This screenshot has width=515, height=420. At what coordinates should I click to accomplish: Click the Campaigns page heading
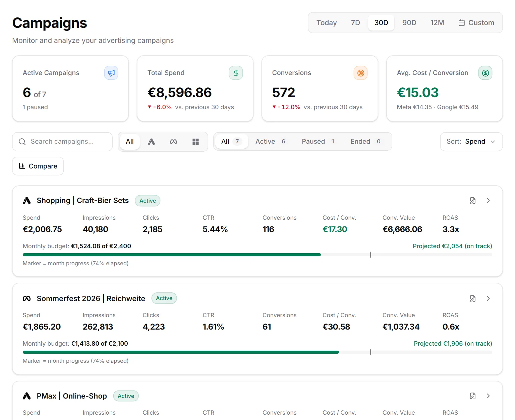click(x=50, y=23)
